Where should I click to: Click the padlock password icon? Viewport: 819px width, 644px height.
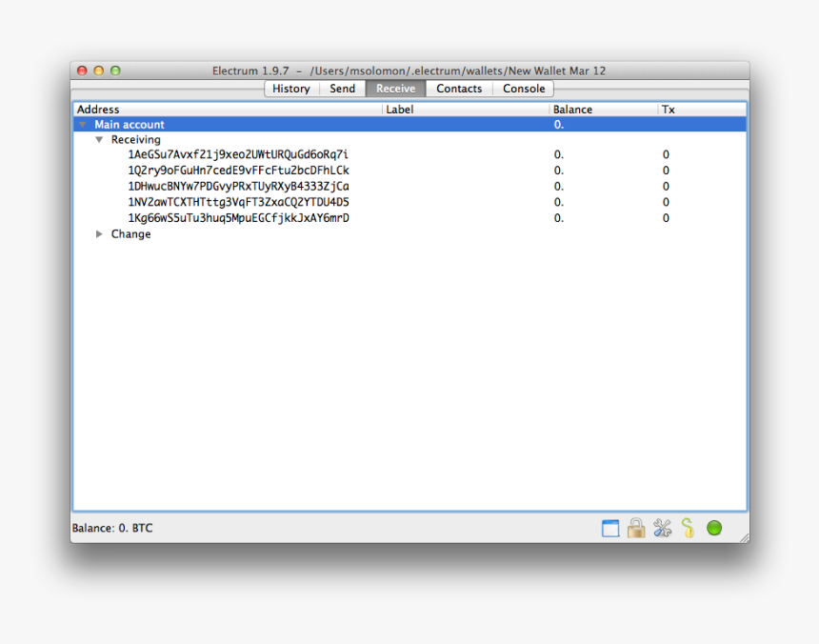click(x=636, y=528)
